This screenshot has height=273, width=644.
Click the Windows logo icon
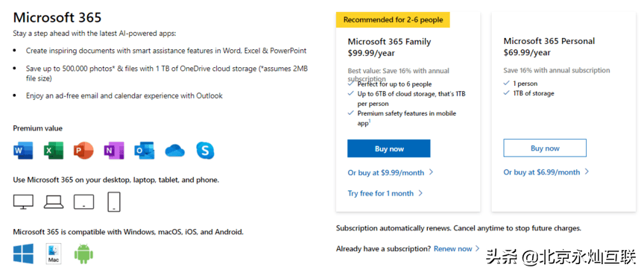click(x=23, y=254)
